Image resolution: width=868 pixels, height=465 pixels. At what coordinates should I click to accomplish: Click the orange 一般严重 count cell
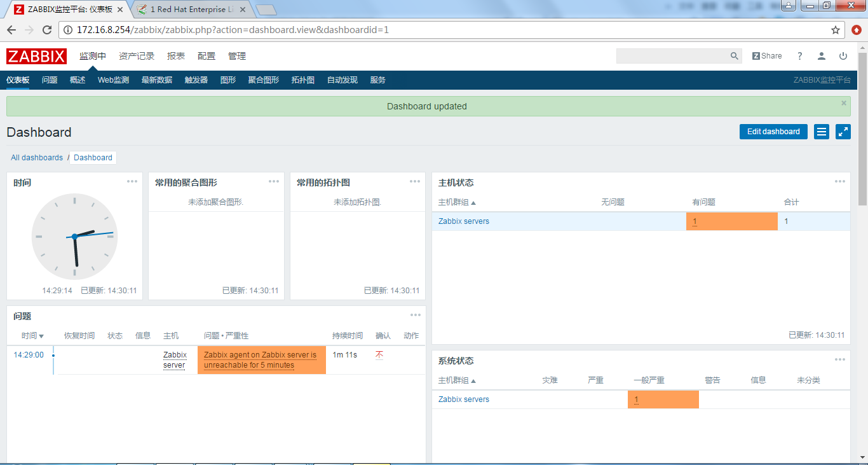[x=663, y=399]
